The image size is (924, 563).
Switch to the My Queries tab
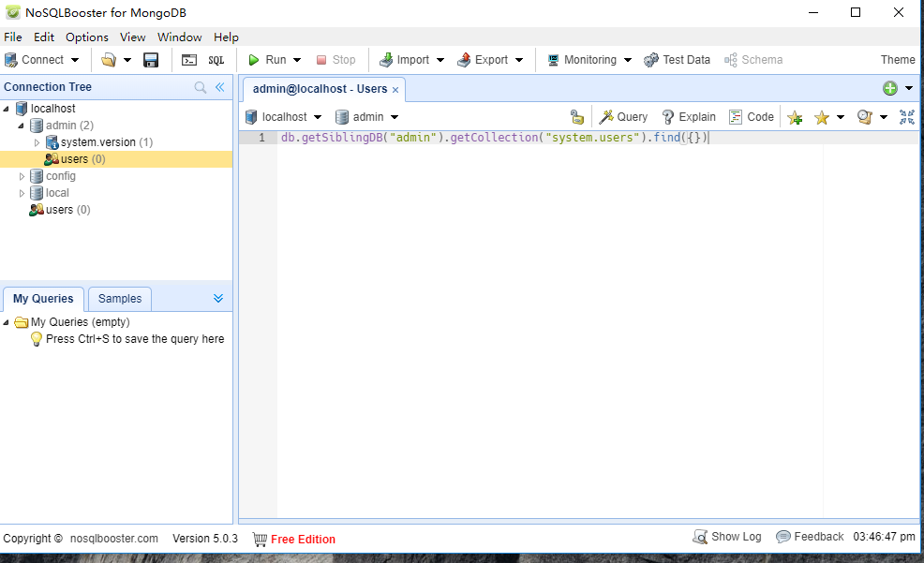[43, 299]
